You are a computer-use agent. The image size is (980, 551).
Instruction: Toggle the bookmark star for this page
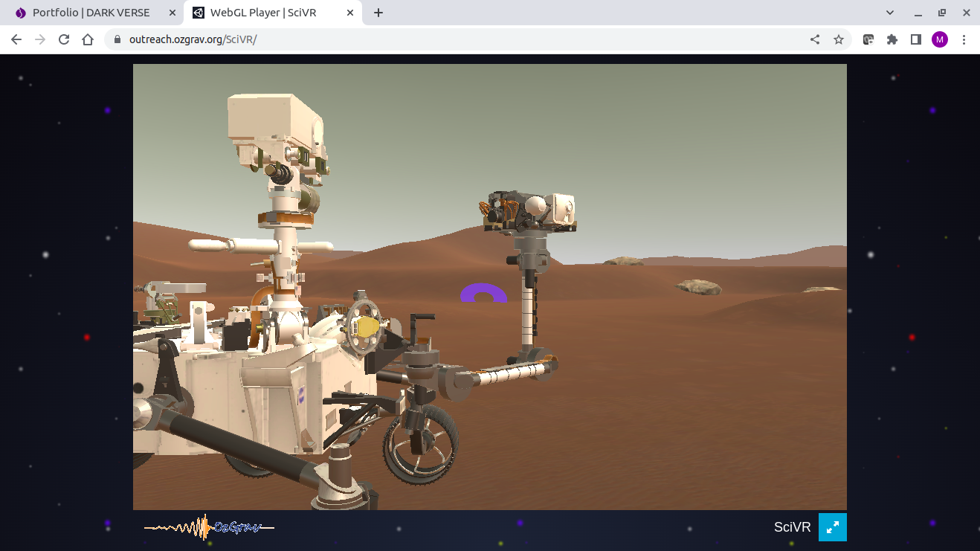(x=839, y=39)
